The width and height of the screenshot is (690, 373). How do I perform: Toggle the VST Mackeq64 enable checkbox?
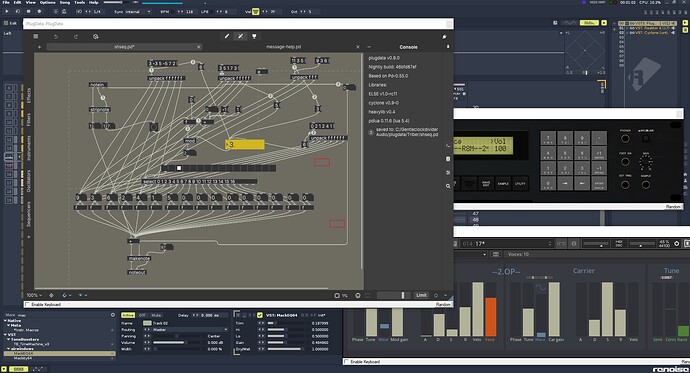point(260,315)
